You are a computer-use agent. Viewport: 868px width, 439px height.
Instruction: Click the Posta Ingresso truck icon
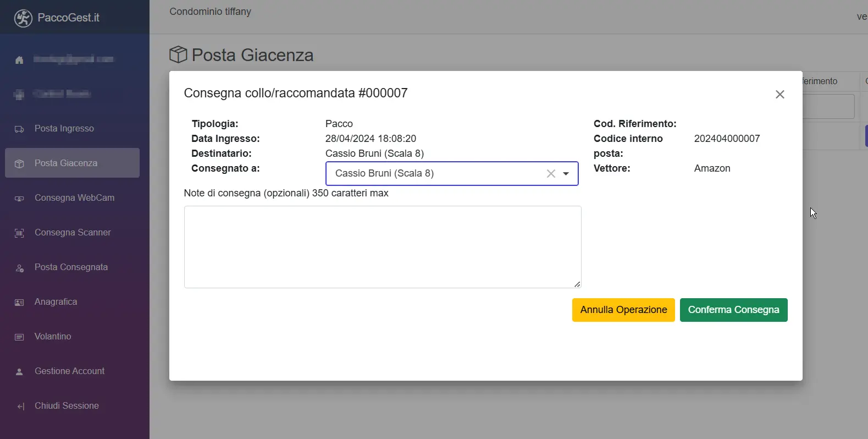(19, 129)
